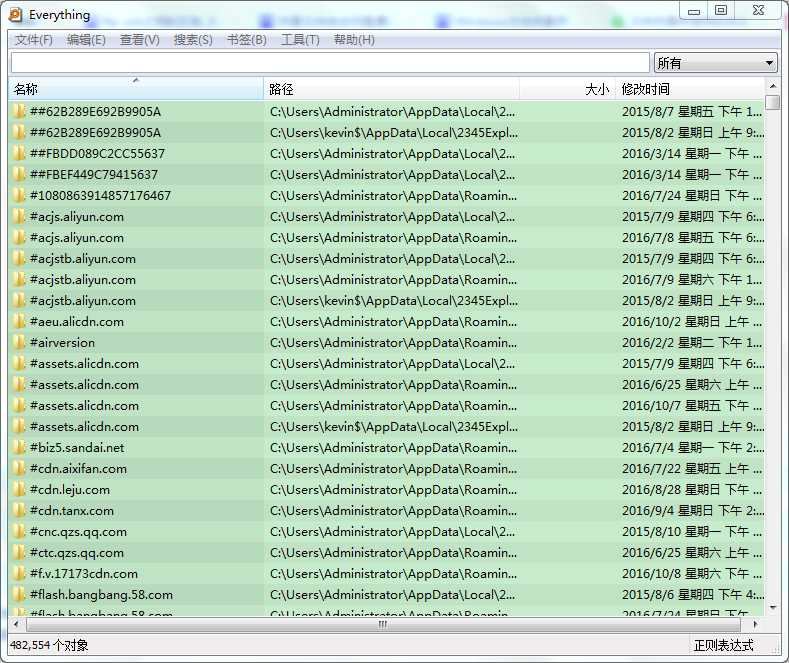This screenshot has width=789, height=663.
Task: Select the ##FBDD089C2CC55637 file name
Action: coord(98,153)
